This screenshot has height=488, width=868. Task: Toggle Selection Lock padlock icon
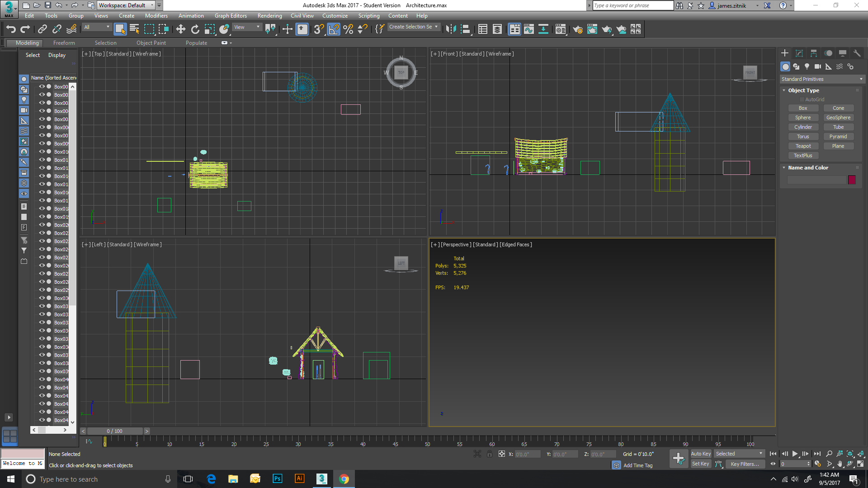[490, 454]
